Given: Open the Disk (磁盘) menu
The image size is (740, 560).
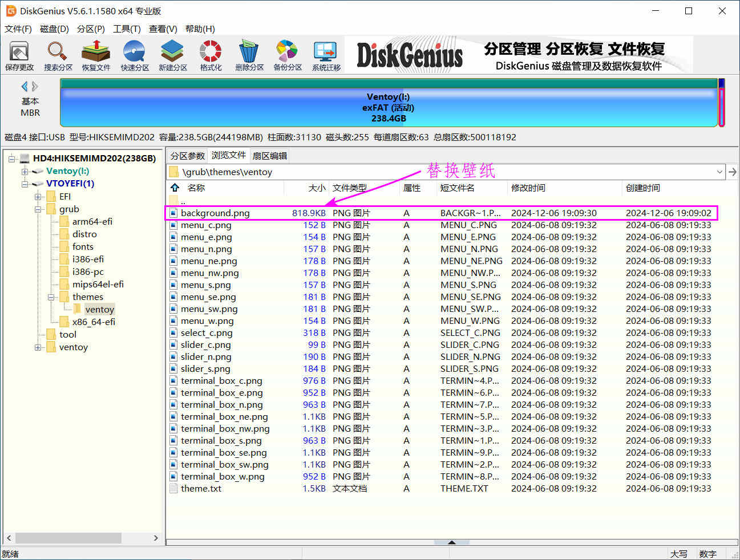Looking at the screenshot, I should point(54,29).
